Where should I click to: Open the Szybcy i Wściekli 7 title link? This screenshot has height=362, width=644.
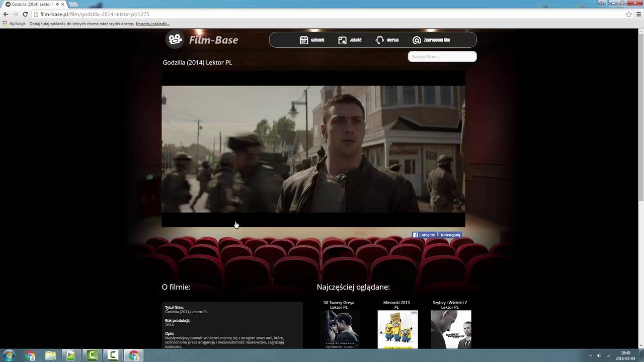point(450,305)
